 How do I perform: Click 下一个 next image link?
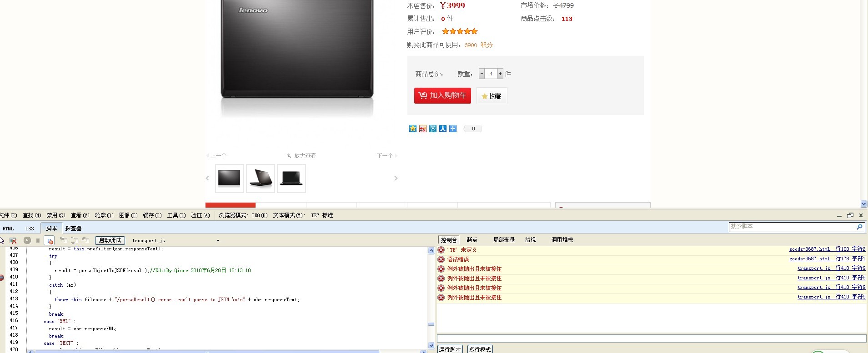click(385, 156)
